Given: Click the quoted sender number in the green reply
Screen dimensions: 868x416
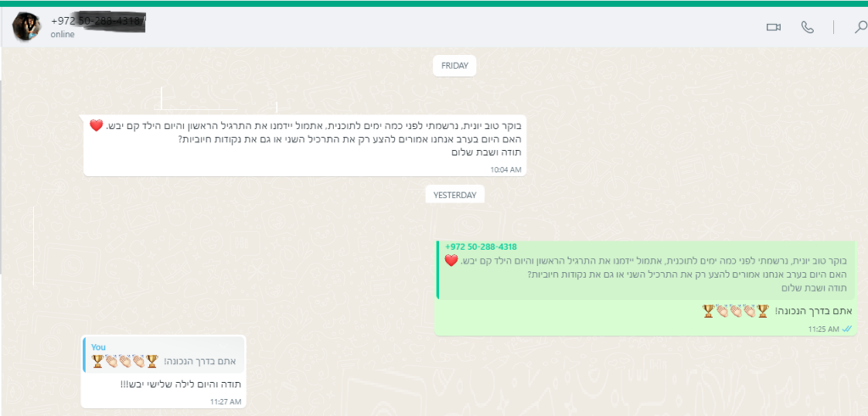Looking at the screenshot, I should coord(481,247).
